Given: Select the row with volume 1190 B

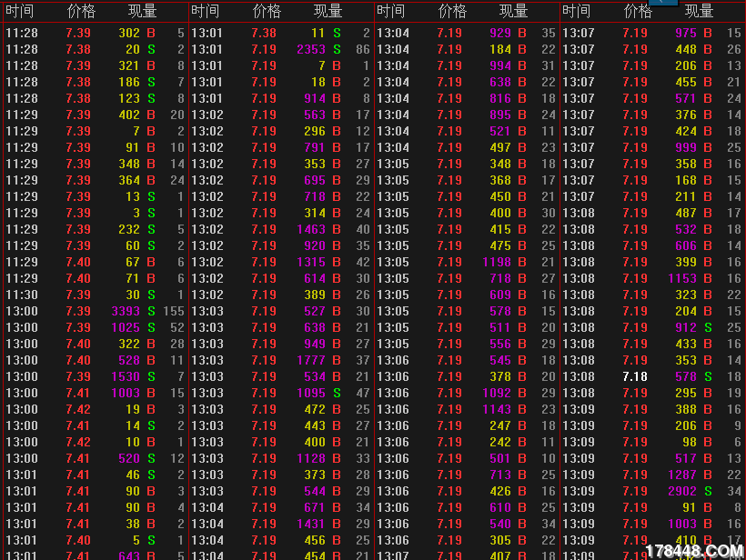Looking at the screenshot, I should (x=497, y=262).
